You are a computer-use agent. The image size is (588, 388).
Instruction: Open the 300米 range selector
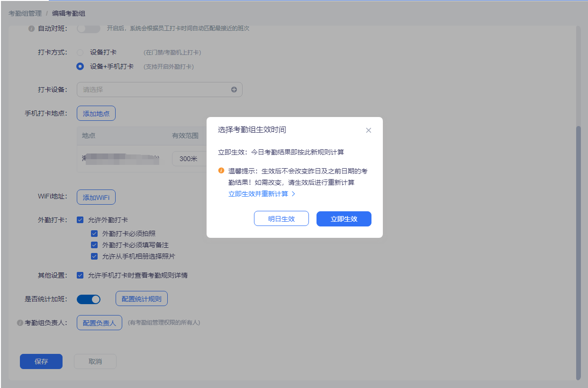[187, 158]
